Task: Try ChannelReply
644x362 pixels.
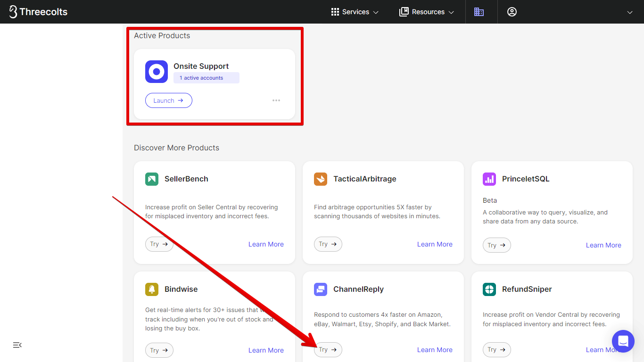Action: [x=328, y=350]
